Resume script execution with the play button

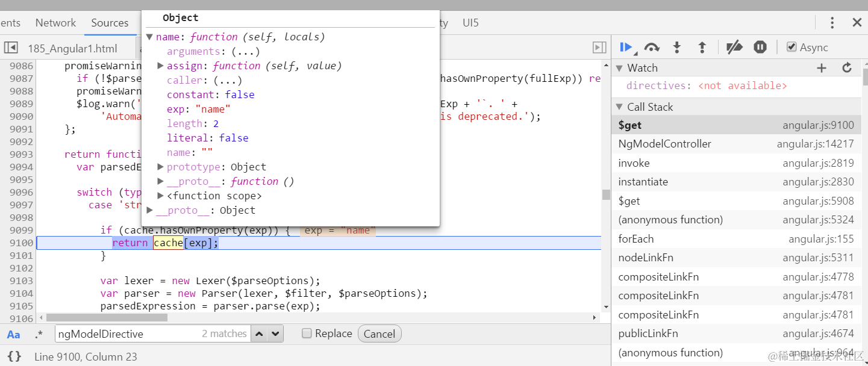[x=626, y=47]
